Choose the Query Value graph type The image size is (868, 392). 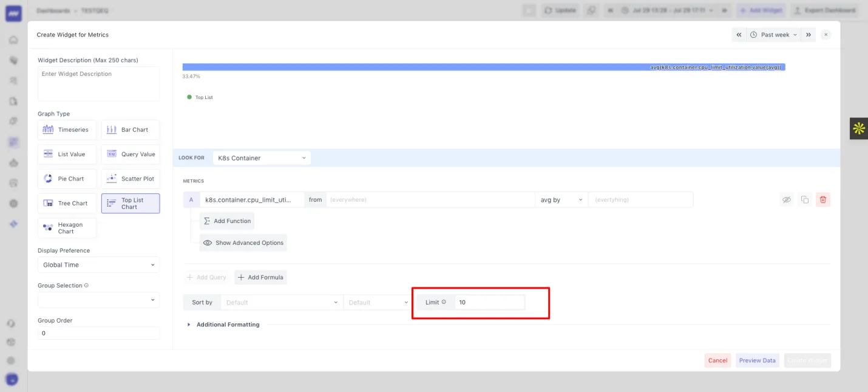(x=130, y=154)
